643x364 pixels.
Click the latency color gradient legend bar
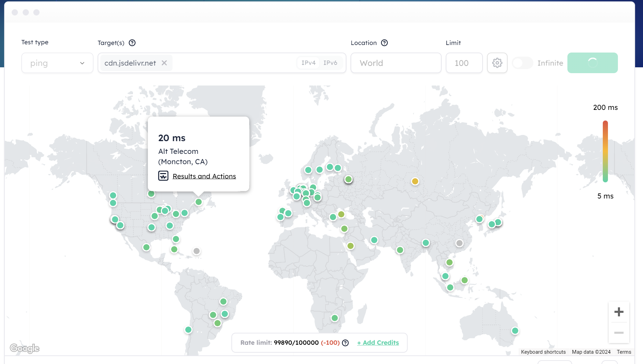point(605,151)
